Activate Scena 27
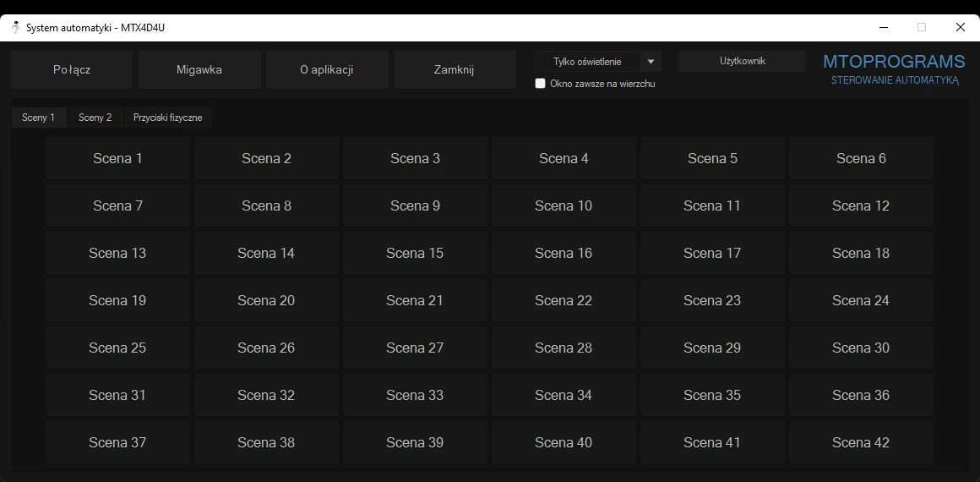Viewport: 980px width, 482px height. pos(416,348)
